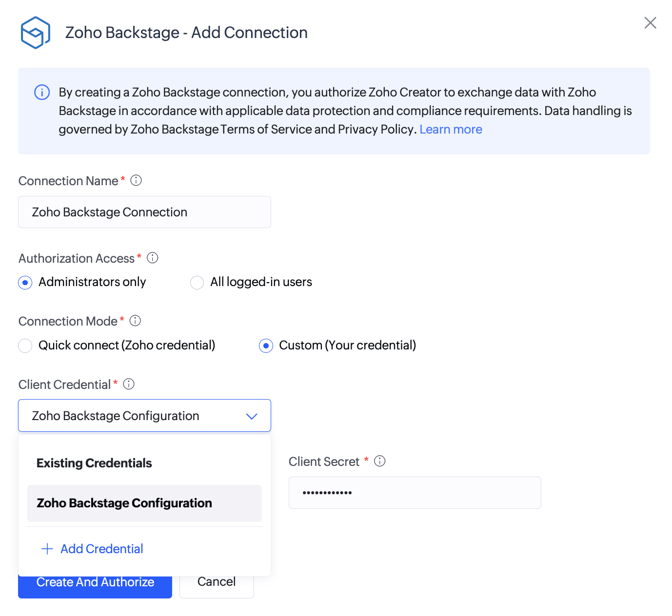
Task: Click info icon beside Client Credential
Action: point(129,384)
